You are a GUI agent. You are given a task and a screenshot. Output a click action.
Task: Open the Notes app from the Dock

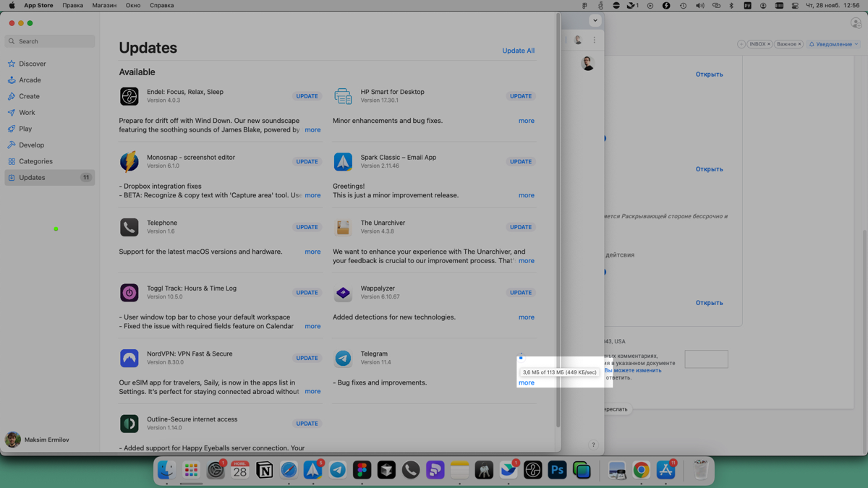(459, 470)
